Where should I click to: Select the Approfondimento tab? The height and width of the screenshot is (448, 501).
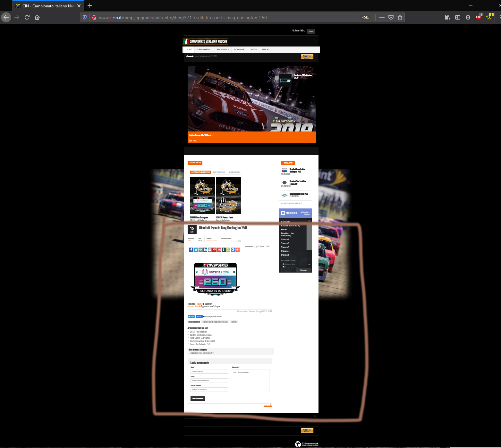point(200,172)
